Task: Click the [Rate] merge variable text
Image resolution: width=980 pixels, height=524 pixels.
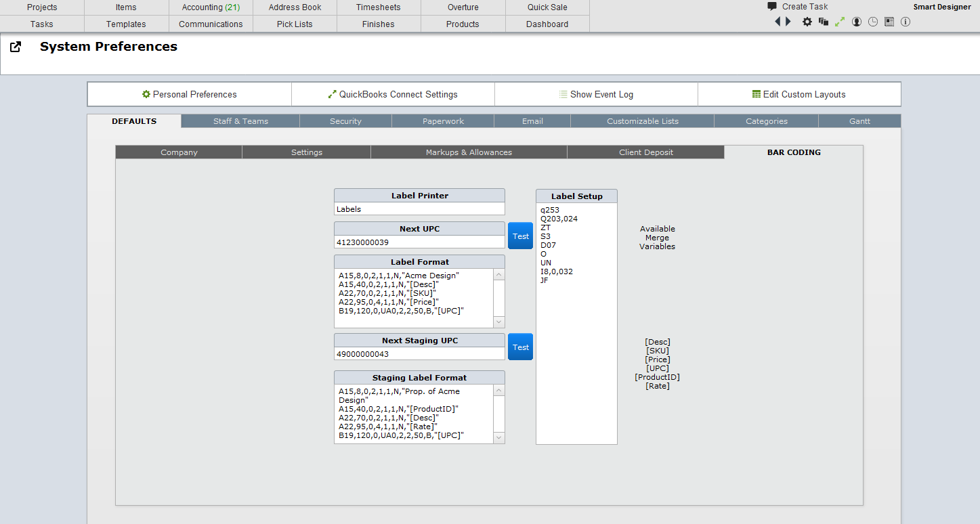Action: 658,386
